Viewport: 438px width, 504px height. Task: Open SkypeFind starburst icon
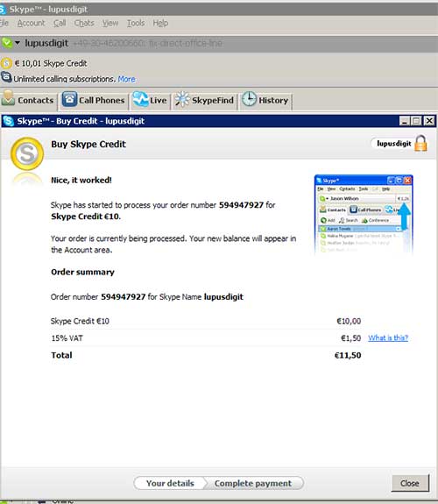click(182, 99)
